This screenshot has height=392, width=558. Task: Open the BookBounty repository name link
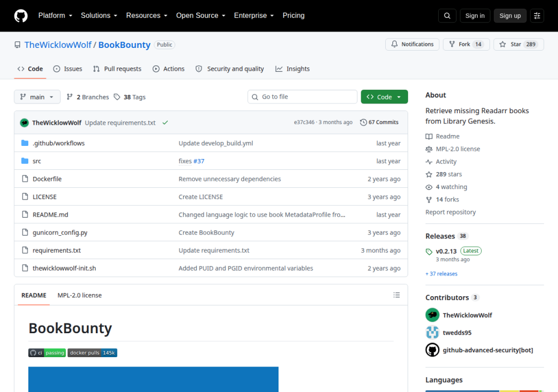point(124,45)
